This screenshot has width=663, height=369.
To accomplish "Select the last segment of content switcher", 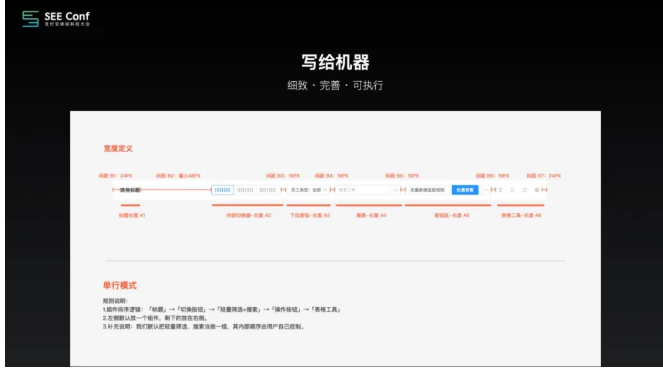I will pos(267,190).
